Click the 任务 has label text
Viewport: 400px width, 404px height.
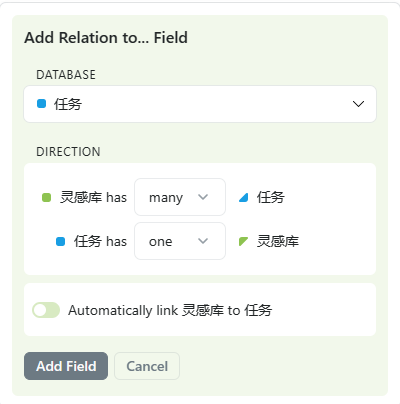click(x=100, y=241)
